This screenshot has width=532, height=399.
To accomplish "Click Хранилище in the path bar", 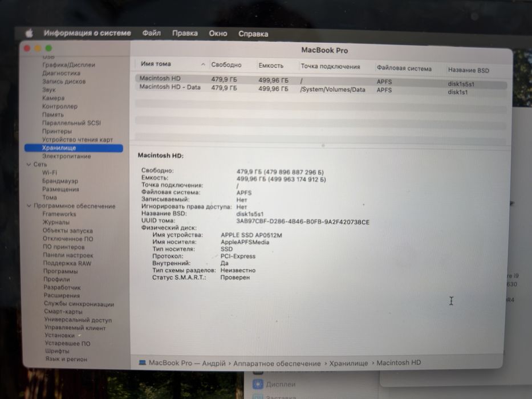I will point(348,363).
